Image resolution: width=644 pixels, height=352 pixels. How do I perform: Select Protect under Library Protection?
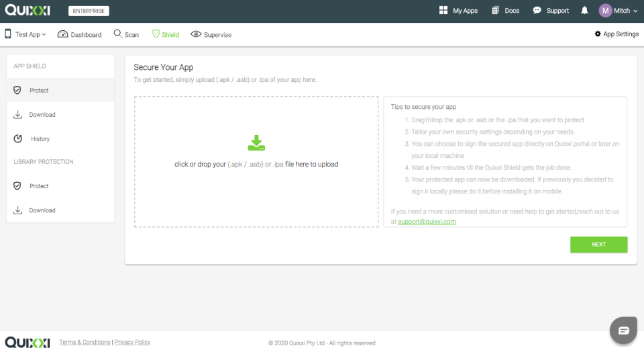coord(60,186)
